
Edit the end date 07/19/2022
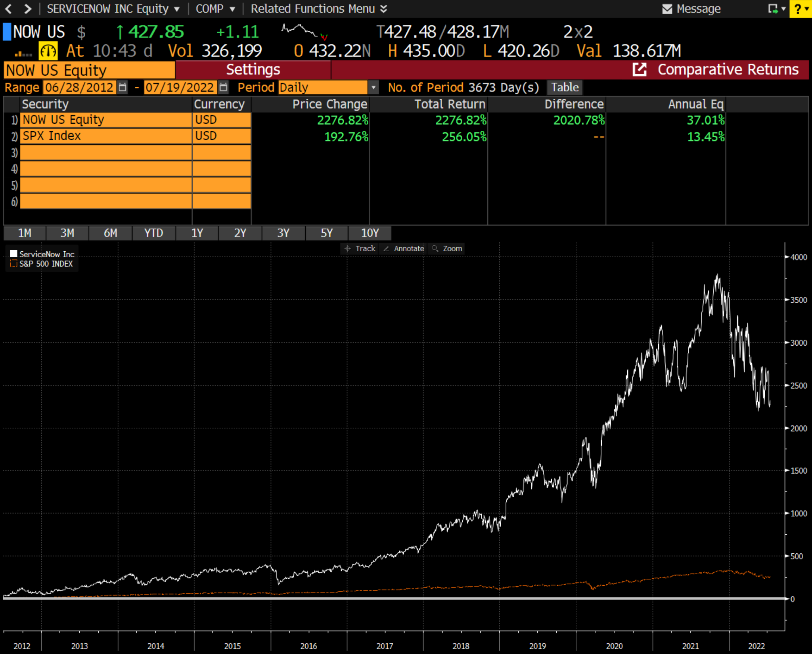(x=180, y=87)
